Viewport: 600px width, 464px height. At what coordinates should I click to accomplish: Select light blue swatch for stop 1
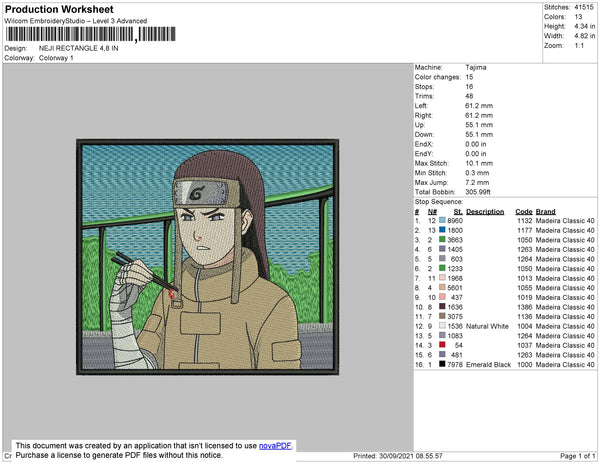[x=442, y=220]
